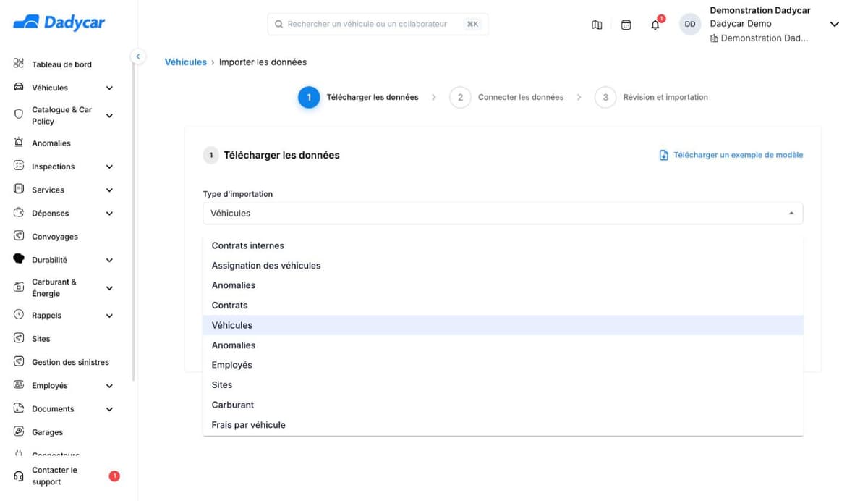Click the Gestion des sinistres icon
The image size is (868, 501).
[19, 361]
